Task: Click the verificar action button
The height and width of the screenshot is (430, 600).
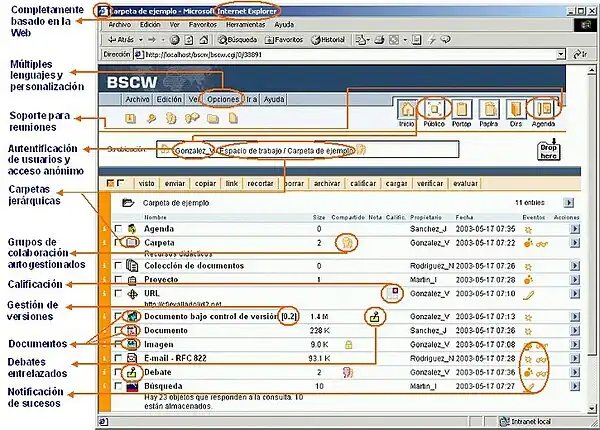Action: click(x=428, y=184)
